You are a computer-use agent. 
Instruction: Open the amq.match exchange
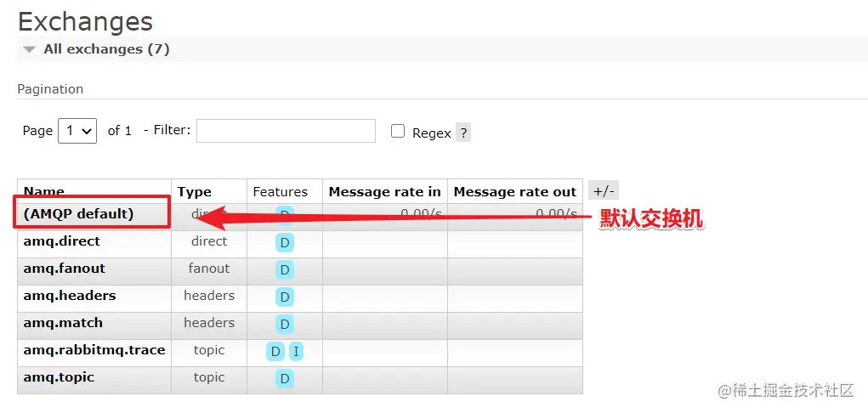63,323
